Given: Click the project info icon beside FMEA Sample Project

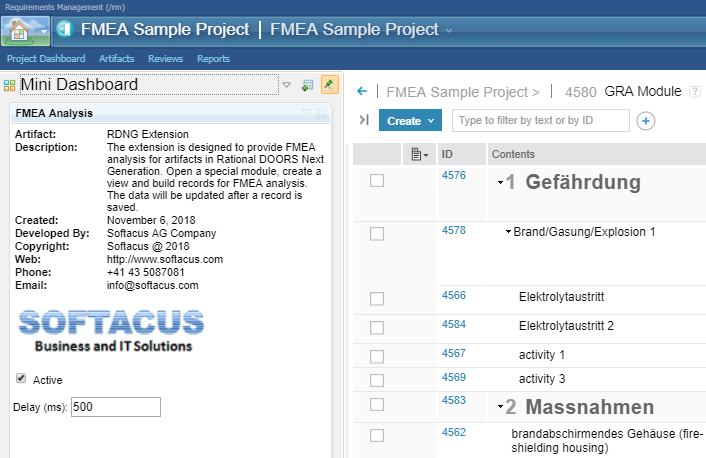Looking at the screenshot, I should pos(65,30).
